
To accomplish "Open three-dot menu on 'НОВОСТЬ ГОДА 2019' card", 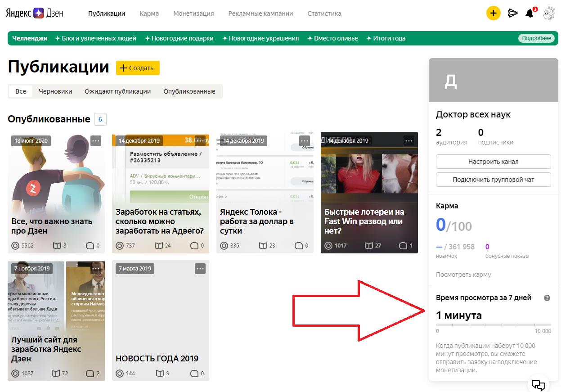I will (200, 269).
